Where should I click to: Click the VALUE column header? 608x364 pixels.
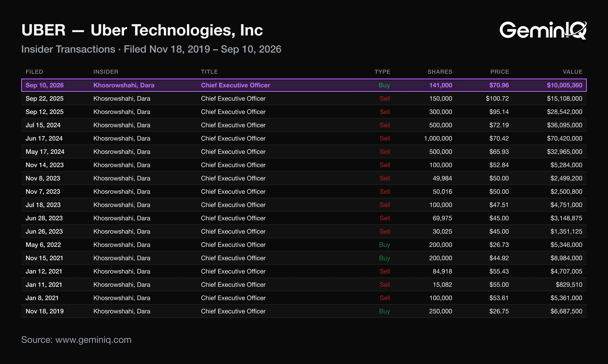point(572,72)
